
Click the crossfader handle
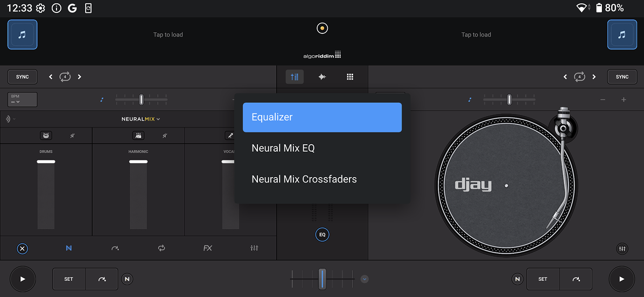coord(323,279)
